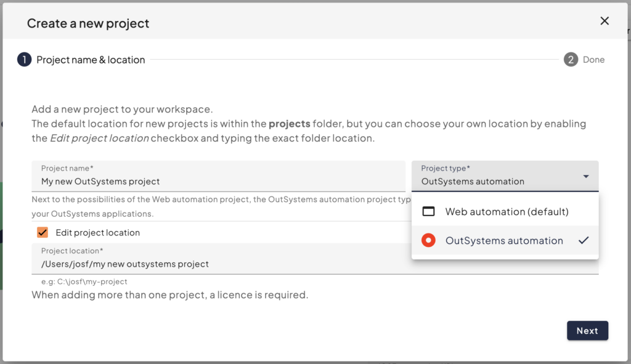This screenshot has width=631, height=364.
Task: Close the Create a new project dialog
Action: click(605, 21)
